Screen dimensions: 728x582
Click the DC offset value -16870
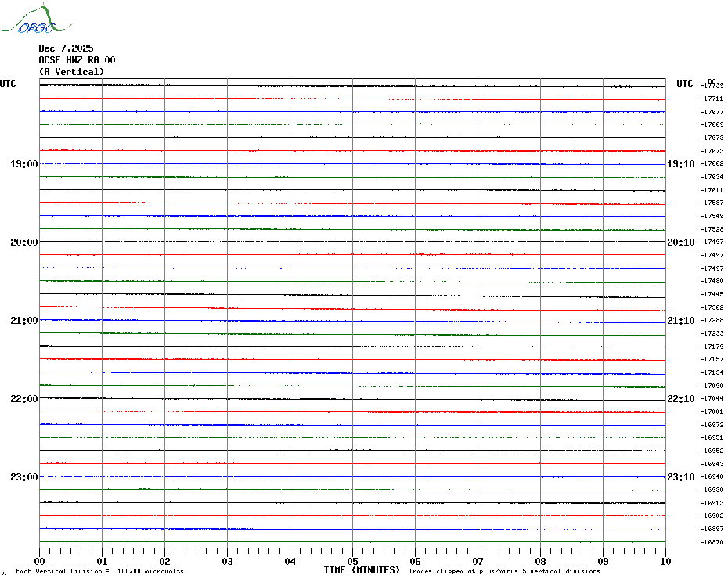(x=712, y=542)
